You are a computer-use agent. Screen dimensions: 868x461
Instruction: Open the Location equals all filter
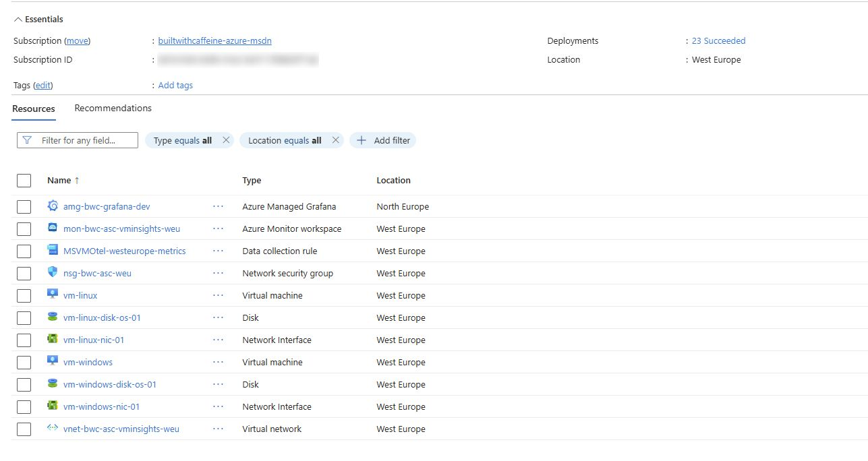(285, 140)
